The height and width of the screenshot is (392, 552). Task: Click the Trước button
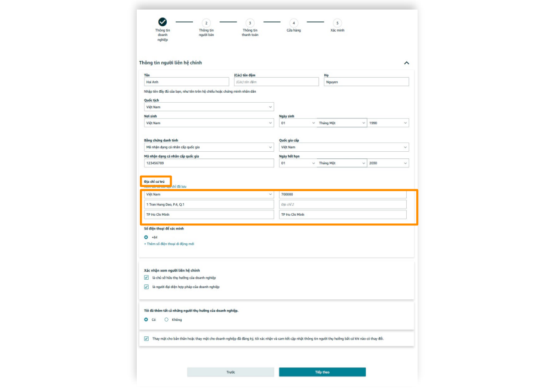(231, 372)
